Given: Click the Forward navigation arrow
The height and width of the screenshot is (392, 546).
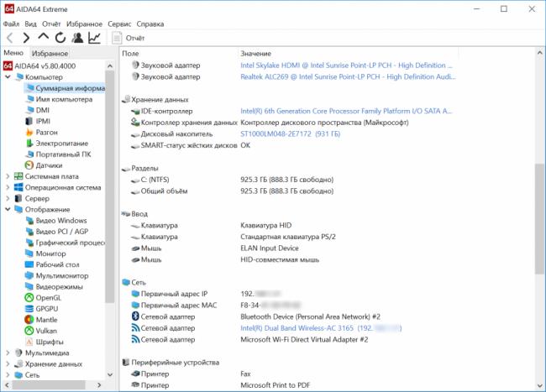Looking at the screenshot, I should [26, 38].
